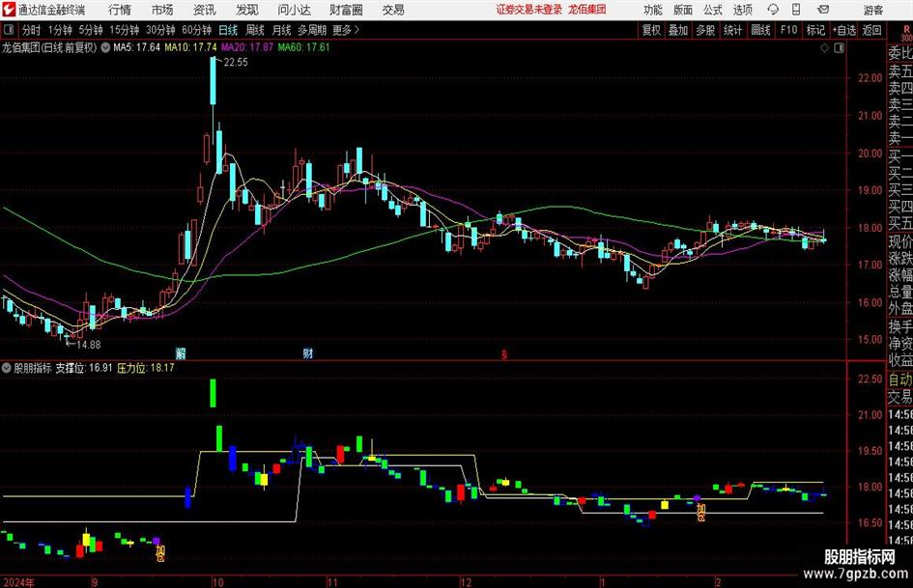This screenshot has width=913, height=588.
Task: Switch to 周线 weekly period tab
Action: tap(254, 30)
